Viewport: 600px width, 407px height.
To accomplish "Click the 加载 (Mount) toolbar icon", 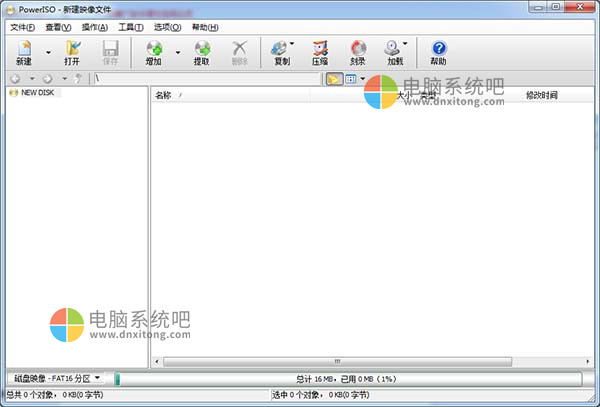I will point(393,53).
